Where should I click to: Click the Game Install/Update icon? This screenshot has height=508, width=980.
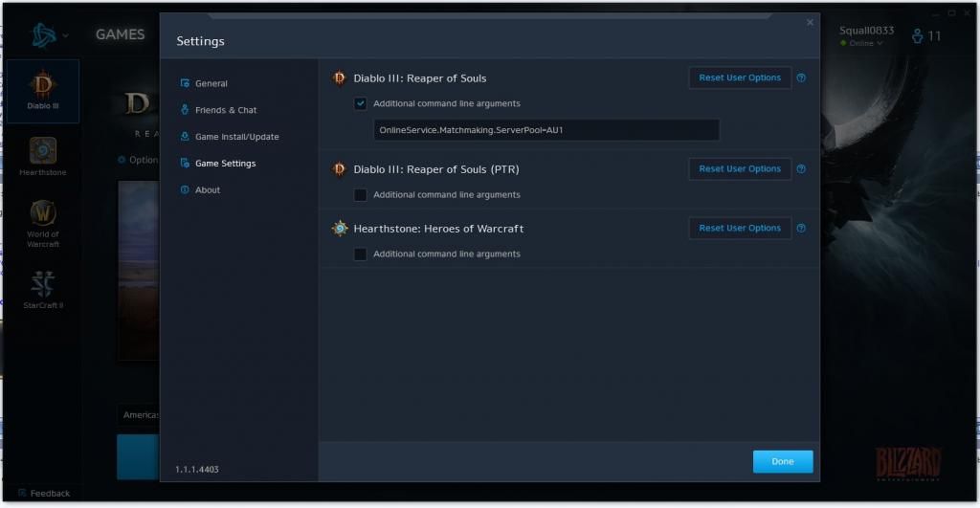(x=185, y=136)
